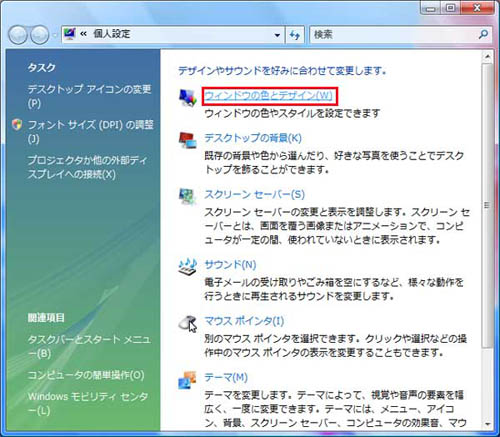
Task: Open the マウス ポインタ(I) link
Action: 244,321
